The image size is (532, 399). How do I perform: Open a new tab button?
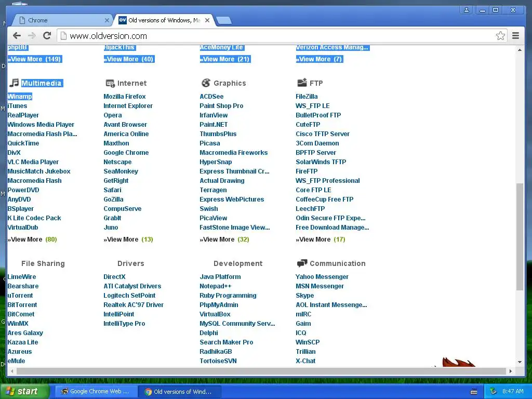click(x=223, y=20)
